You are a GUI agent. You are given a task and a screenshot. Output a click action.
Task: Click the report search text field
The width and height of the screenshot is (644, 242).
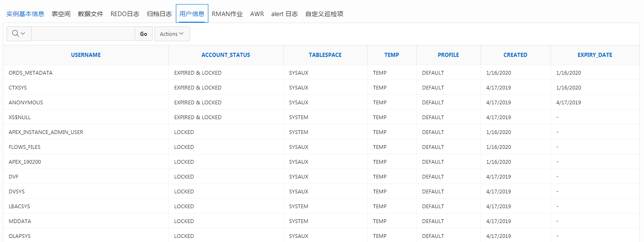point(83,34)
